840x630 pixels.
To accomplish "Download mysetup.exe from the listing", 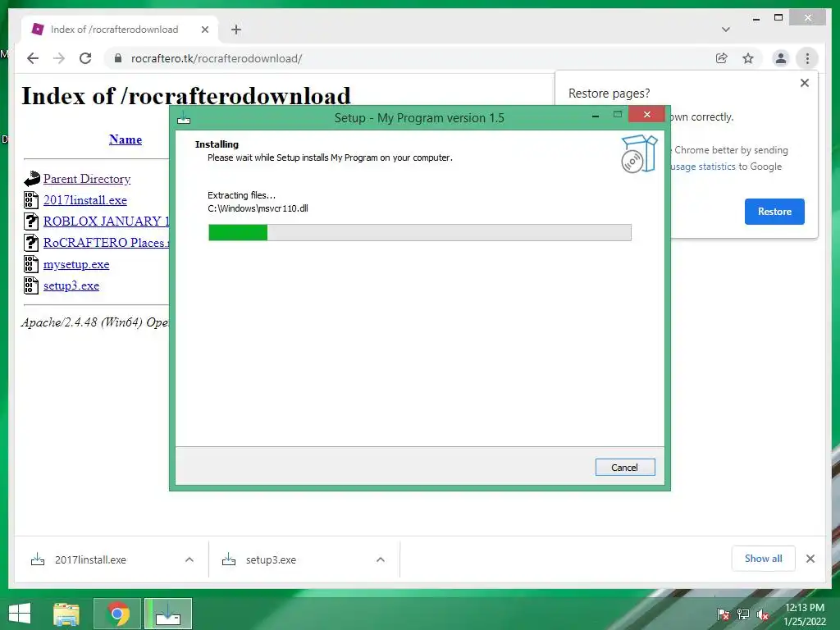I will (x=76, y=264).
